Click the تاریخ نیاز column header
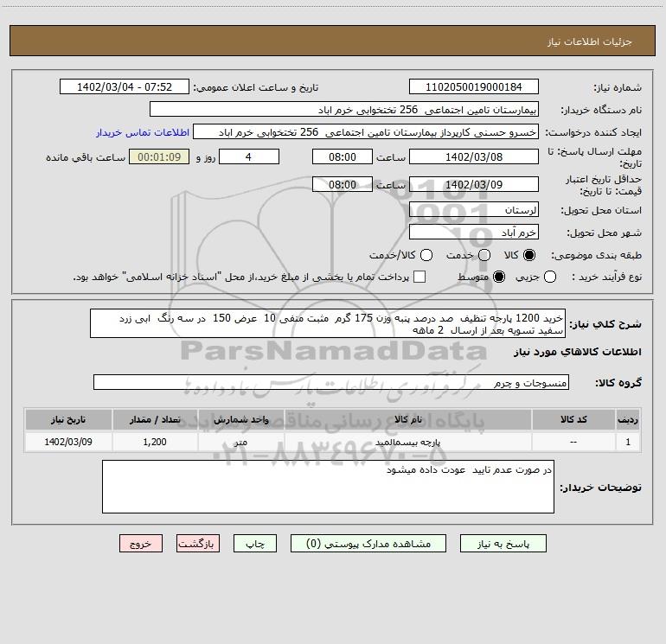Viewport: 666px width, 644px height. pos(68,419)
